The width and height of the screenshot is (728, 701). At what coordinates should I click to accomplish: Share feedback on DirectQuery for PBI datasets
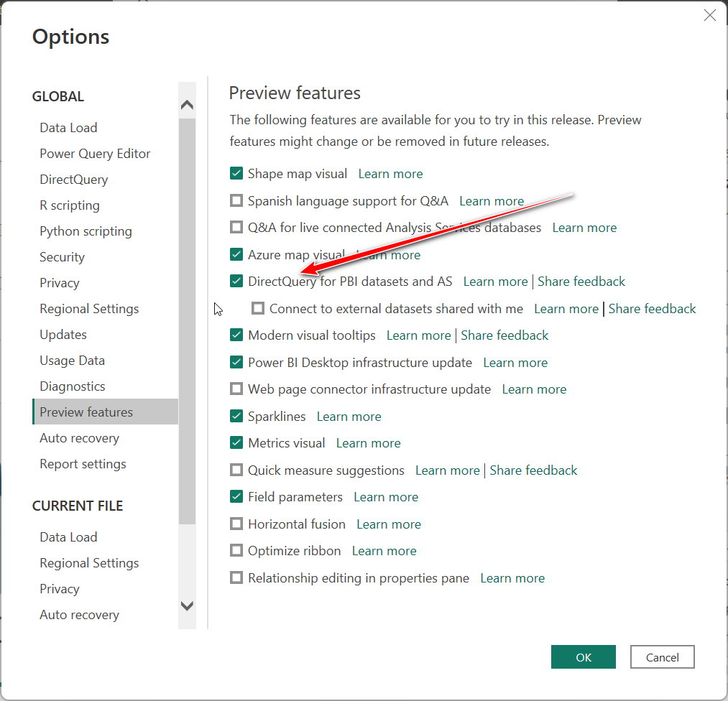(581, 281)
